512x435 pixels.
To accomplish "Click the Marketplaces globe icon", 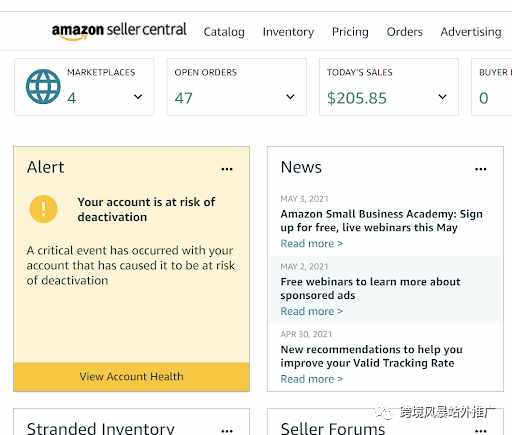I will coord(43,87).
